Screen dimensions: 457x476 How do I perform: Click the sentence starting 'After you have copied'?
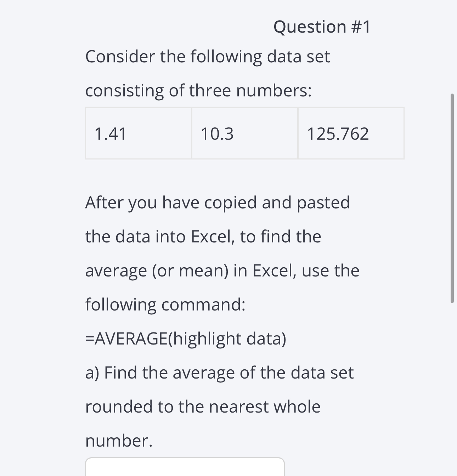(x=218, y=202)
